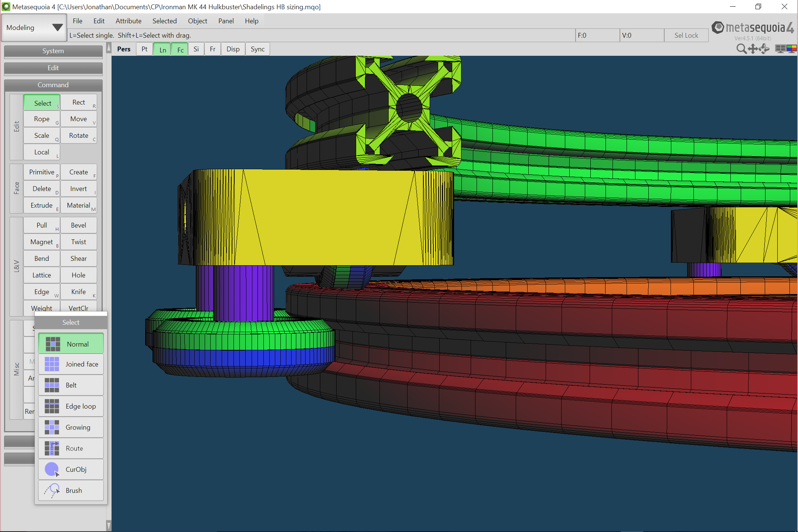Click the viewport rotate icon

coord(764,49)
